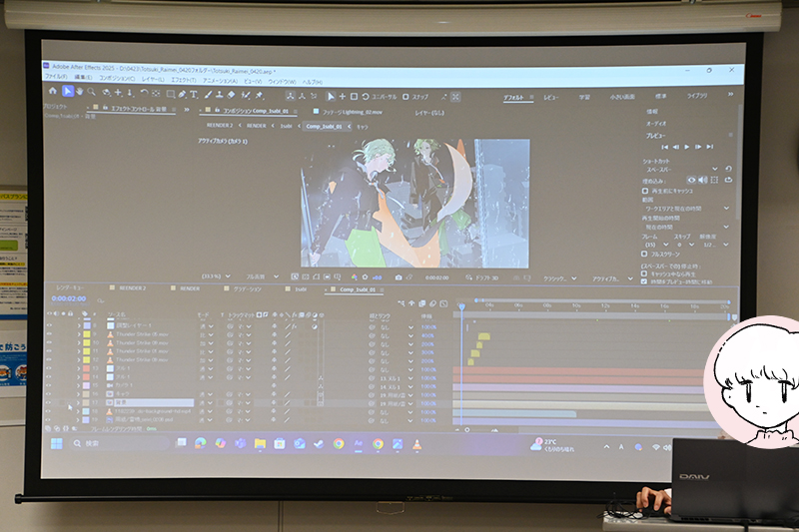The height and width of the screenshot is (532, 799).
Task: Jump to first frame in Preview panel
Action: [x=664, y=147]
